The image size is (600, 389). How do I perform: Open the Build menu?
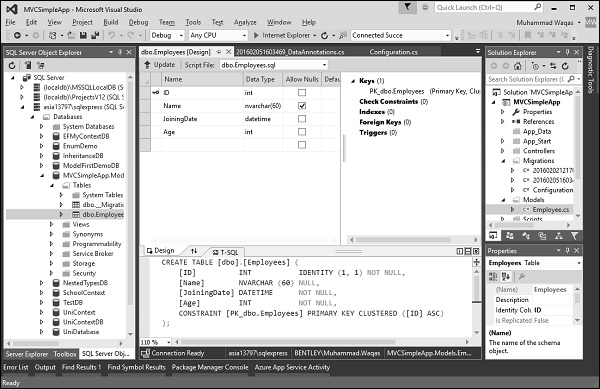pyautogui.click(x=111, y=22)
